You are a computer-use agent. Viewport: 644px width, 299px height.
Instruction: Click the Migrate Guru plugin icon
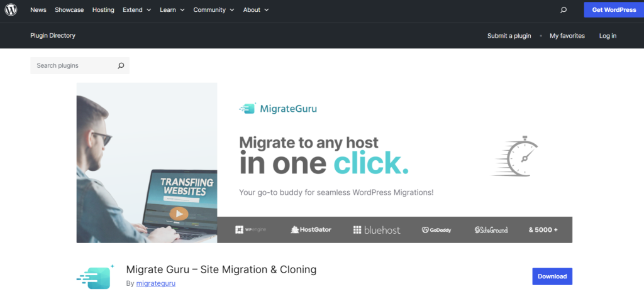tap(96, 277)
